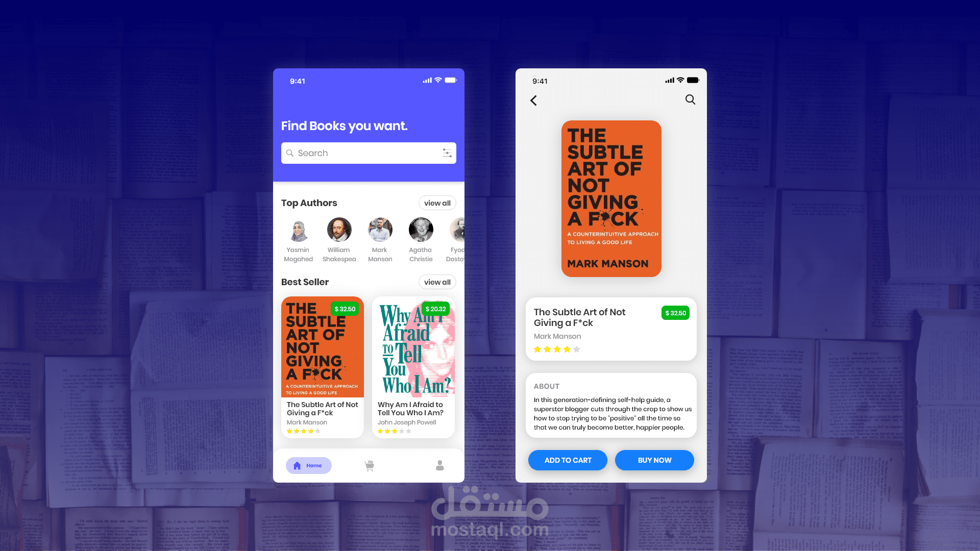Tap the search icon on book detail screen
This screenshot has width=980, height=551.
(690, 99)
